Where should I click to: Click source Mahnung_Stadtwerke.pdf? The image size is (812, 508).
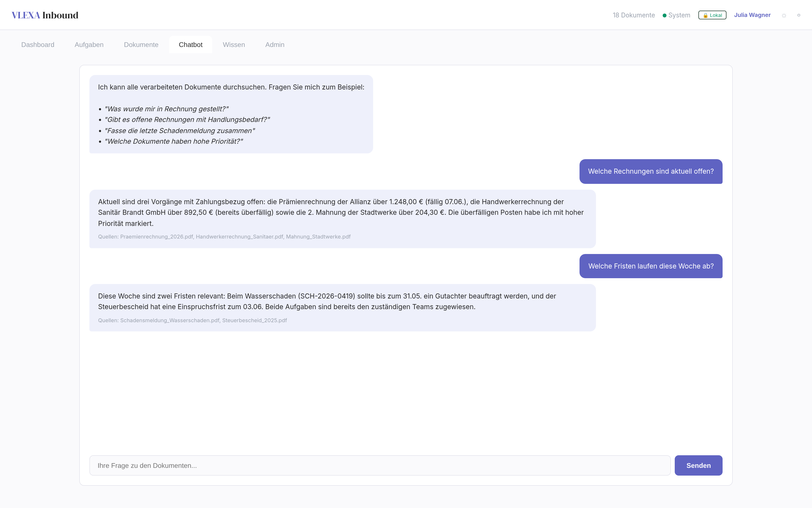tap(318, 237)
